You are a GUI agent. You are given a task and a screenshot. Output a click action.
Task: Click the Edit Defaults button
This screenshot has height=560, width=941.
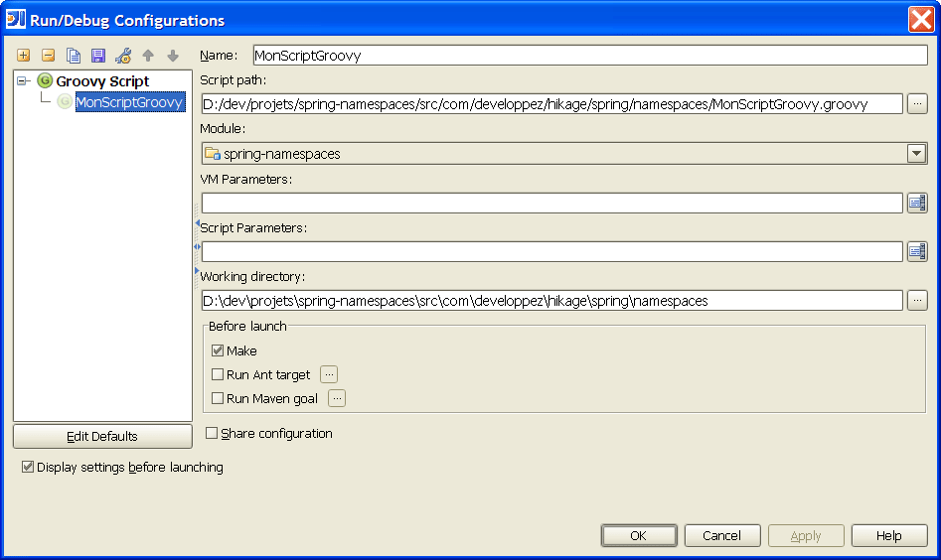102,436
